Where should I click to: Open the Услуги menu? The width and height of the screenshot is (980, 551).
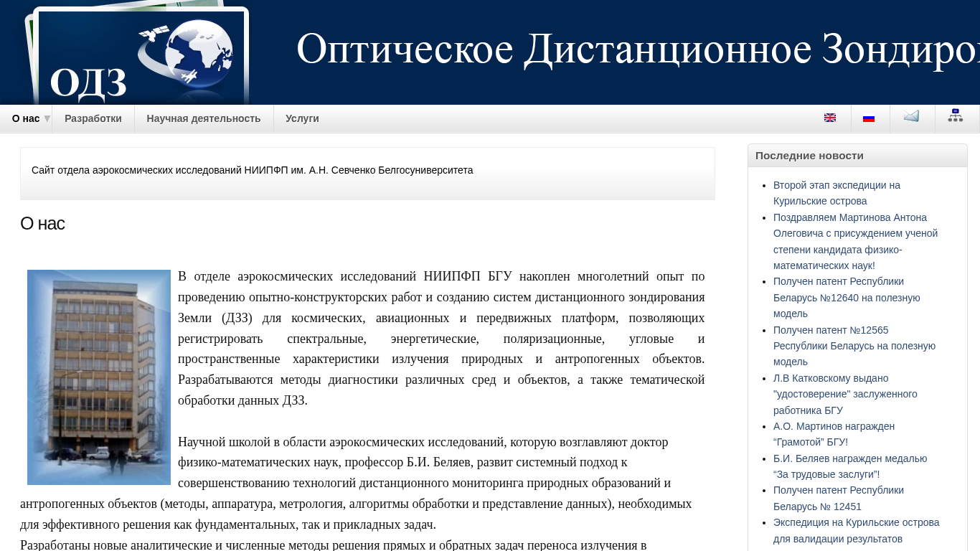pyautogui.click(x=302, y=118)
